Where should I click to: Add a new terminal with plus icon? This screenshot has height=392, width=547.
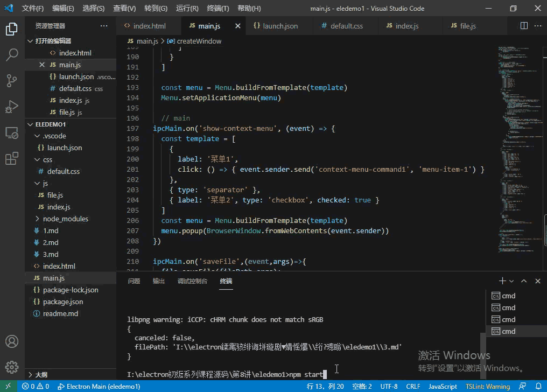[x=502, y=281]
